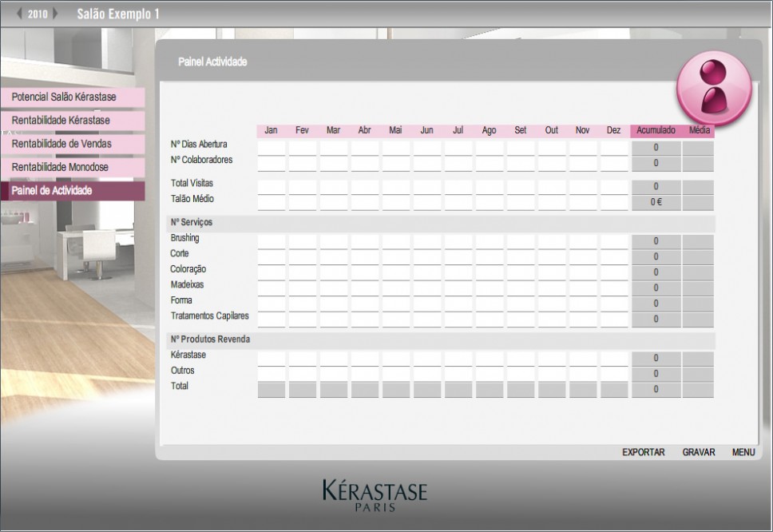The width and height of the screenshot is (773, 532).
Task: Click Kérastase revenda Ago input field
Action: point(489,358)
